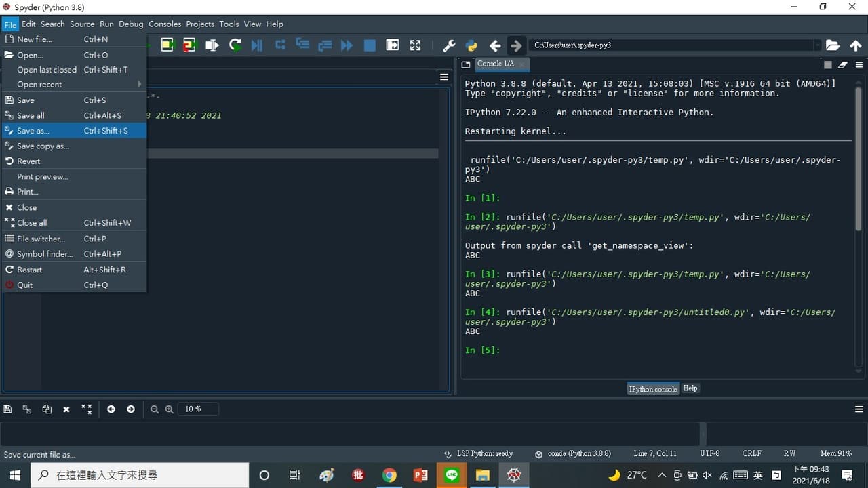Click the conda (Python 3.8.8) status entry
Screen dimensions: 868x488
tap(573, 454)
